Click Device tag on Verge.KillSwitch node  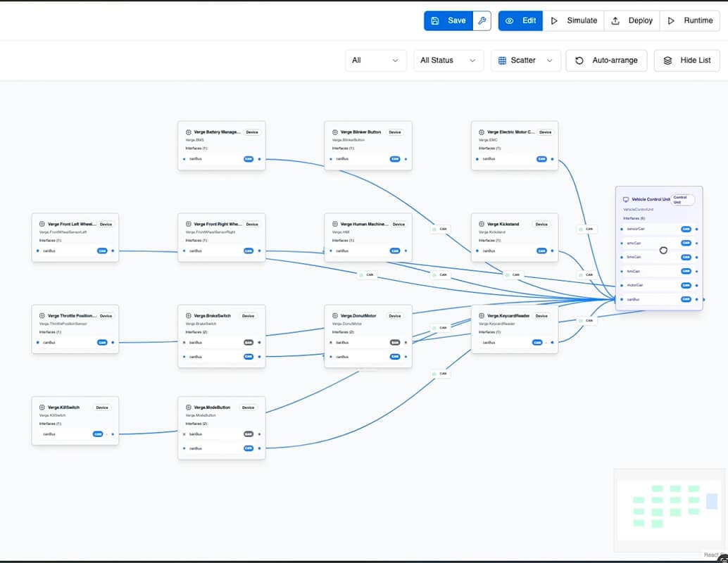click(x=102, y=407)
